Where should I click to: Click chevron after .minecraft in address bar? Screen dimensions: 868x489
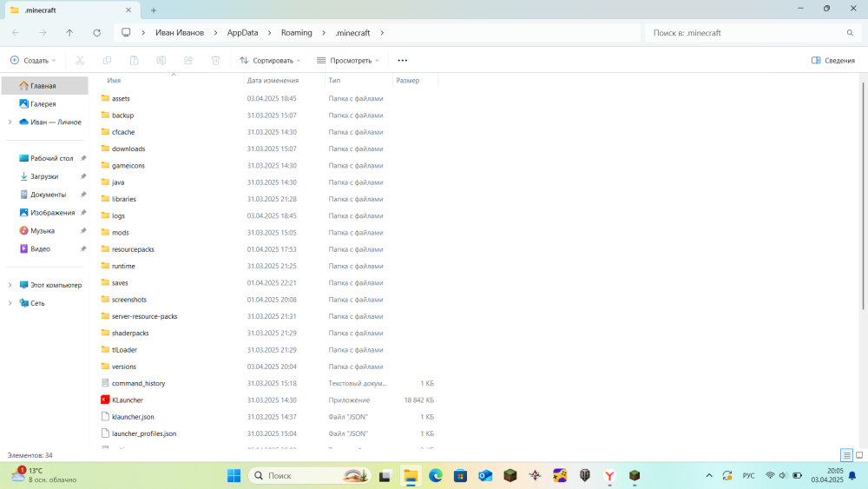382,33
